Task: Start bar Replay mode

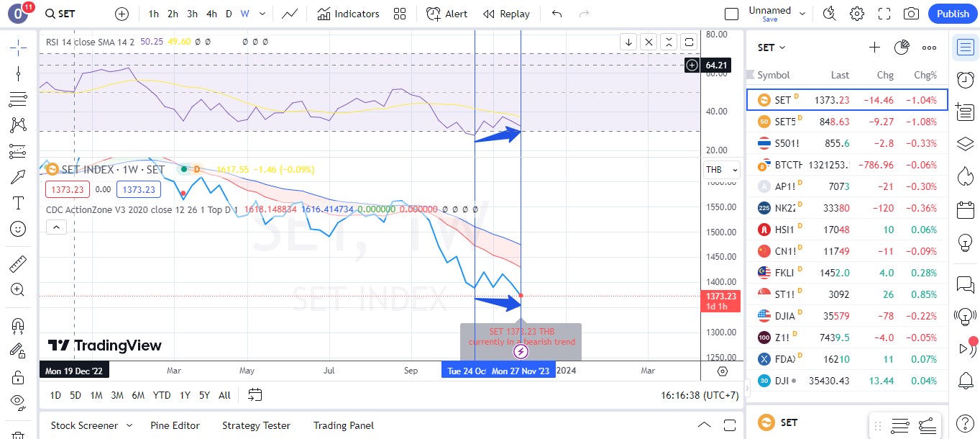Action: pyautogui.click(x=507, y=14)
